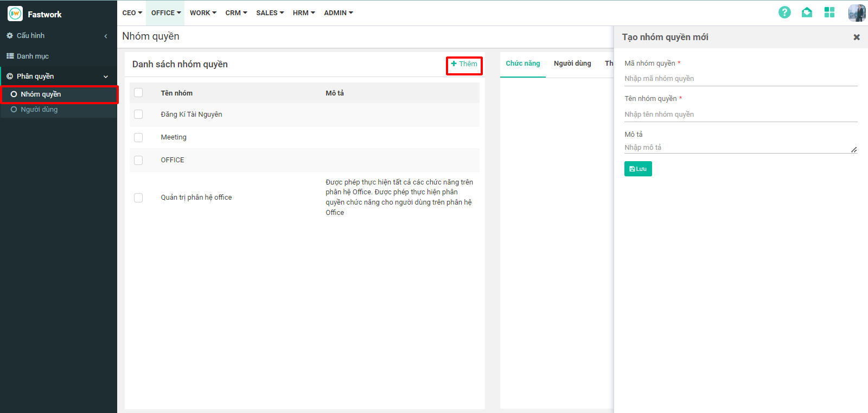Open the ADMIN dropdown menu
Screen dimensions: 868x413
(338, 13)
